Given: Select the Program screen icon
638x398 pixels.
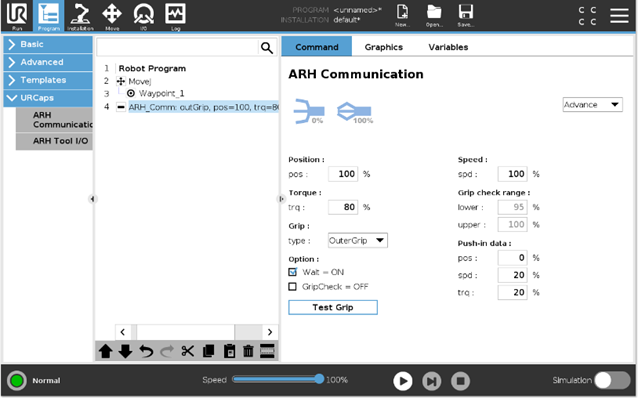Looking at the screenshot, I should (x=48, y=16).
